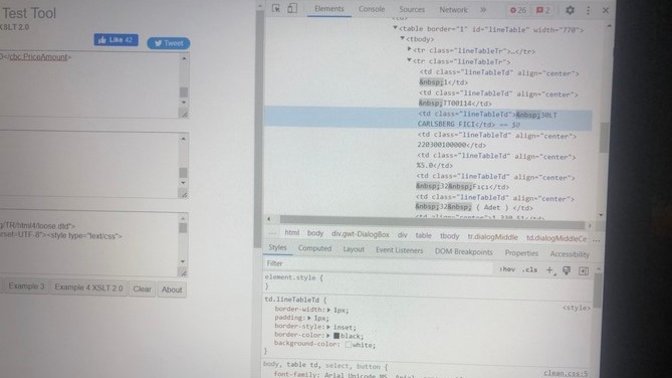Open the DOM Breakpoints pane tab
The image size is (672, 378).
464,252
